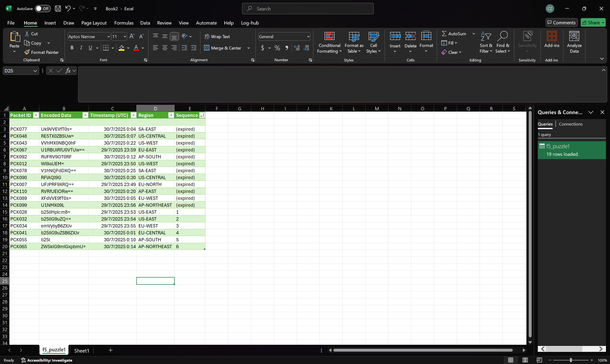Screen dimensions: 610x364
Task: Open the Formulas ribbon tab
Action: (124, 23)
